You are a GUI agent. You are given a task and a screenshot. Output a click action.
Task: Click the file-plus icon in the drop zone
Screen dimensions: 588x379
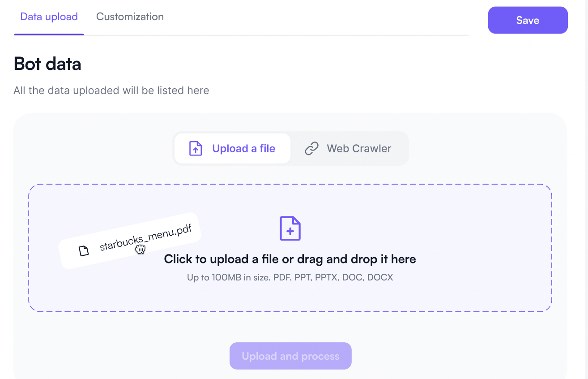click(290, 228)
